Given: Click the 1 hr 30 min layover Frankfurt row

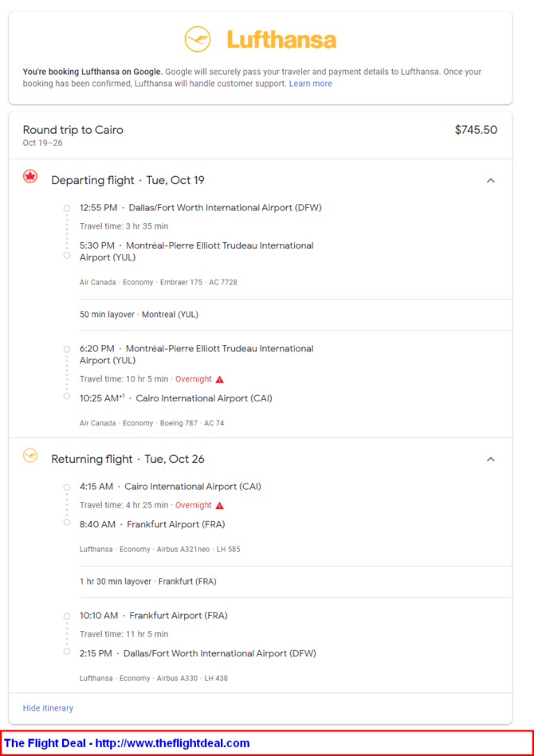Looking at the screenshot, I should [296, 582].
